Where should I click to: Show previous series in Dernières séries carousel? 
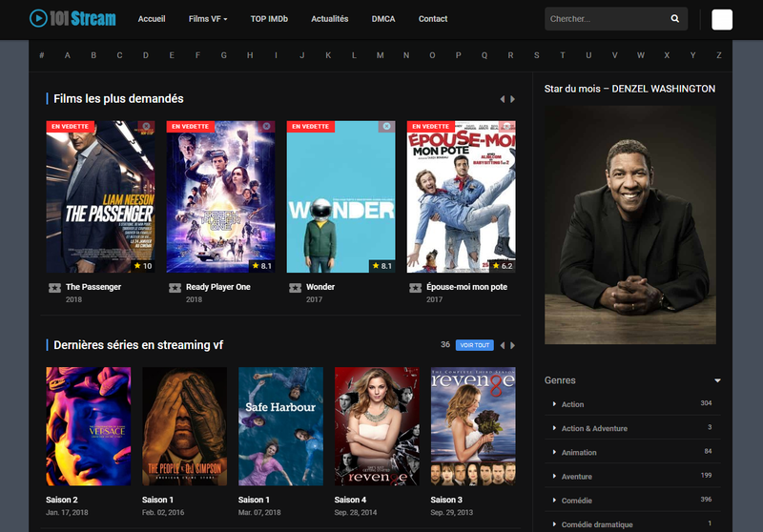[x=503, y=345]
